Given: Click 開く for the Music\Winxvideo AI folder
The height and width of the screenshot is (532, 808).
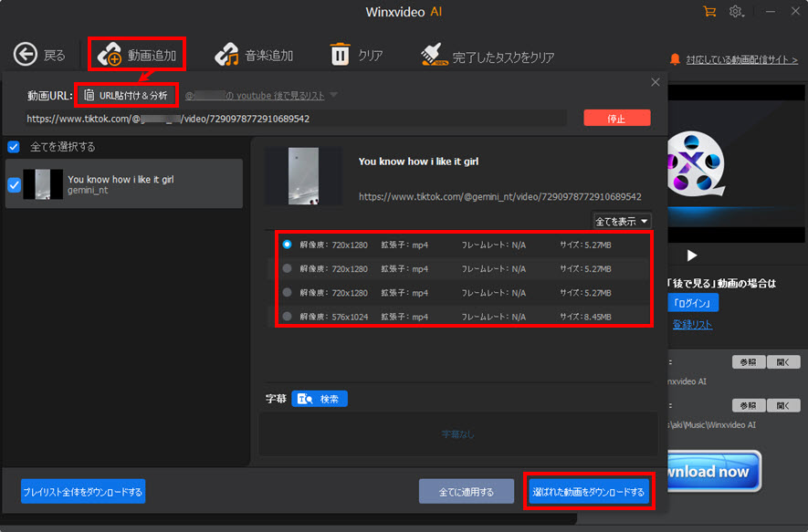Looking at the screenshot, I should coord(783,405).
